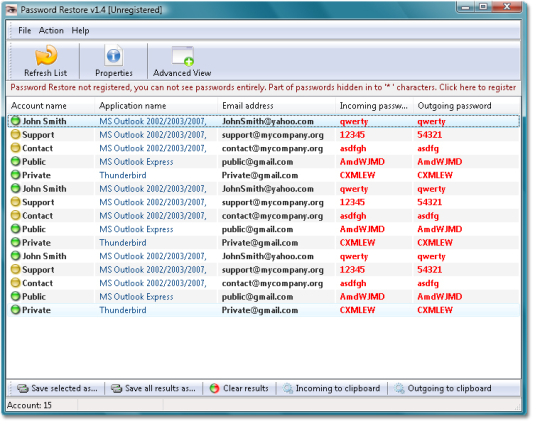Copy outgoing password to clipboard

[443, 388]
